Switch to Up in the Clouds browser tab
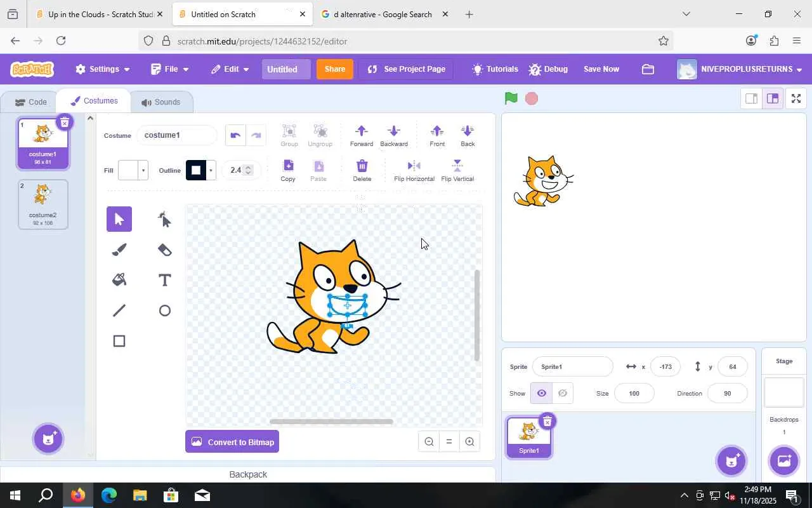Viewport: 812px width, 508px height. click(x=100, y=14)
